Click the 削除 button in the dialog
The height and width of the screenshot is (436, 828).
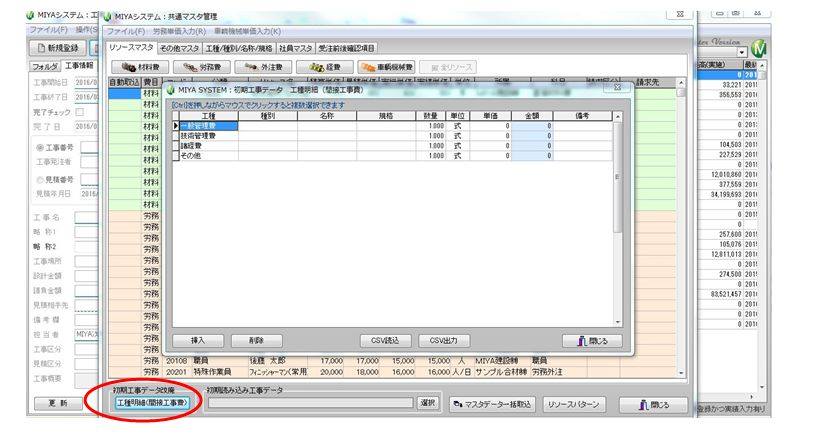coord(257,340)
